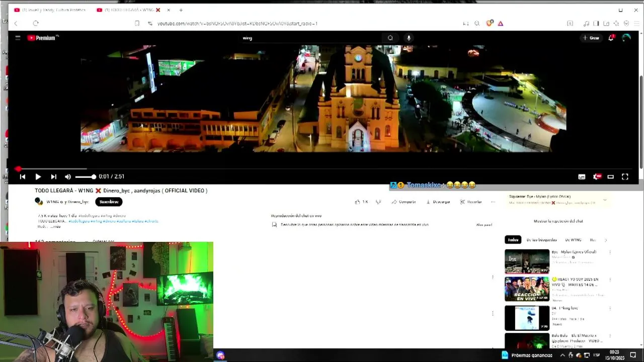Open YouTube notifications bell

tap(611, 38)
